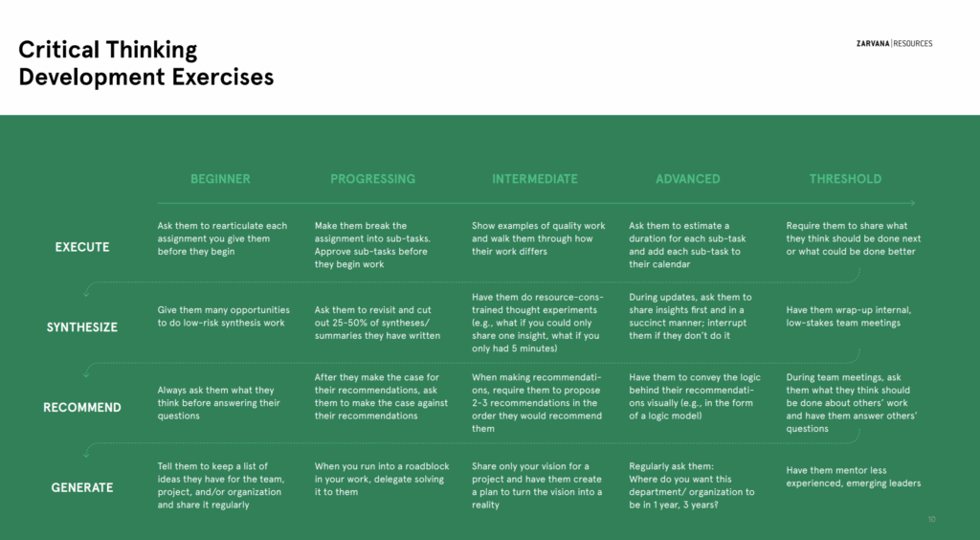This screenshot has width=980, height=540.
Task: Click "Give them many opportunities" text block
Action: (223, 316)
